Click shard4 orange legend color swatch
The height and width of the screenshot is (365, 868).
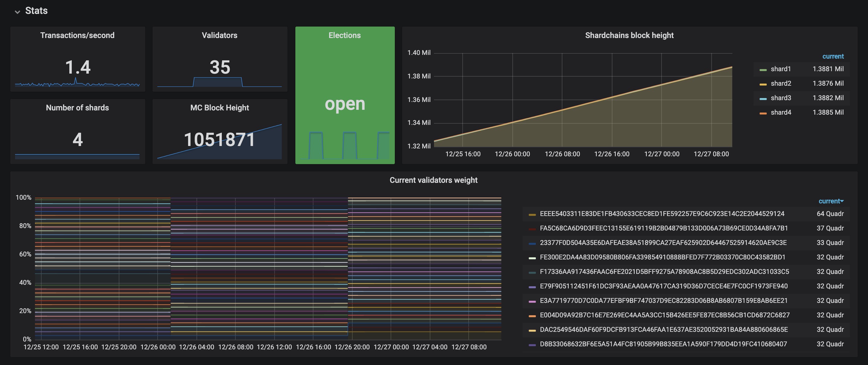coord(763,113)
